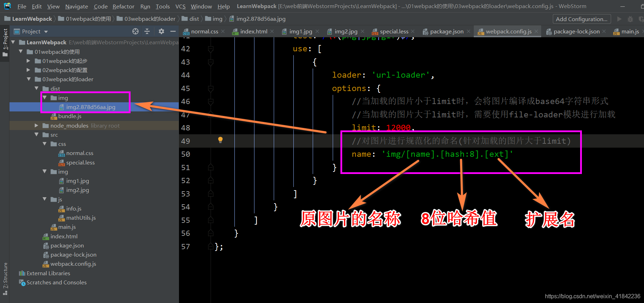Close the special.less editor tab
Image resolution: width=644 pixels, height=303 pixels.
[413, 32]
